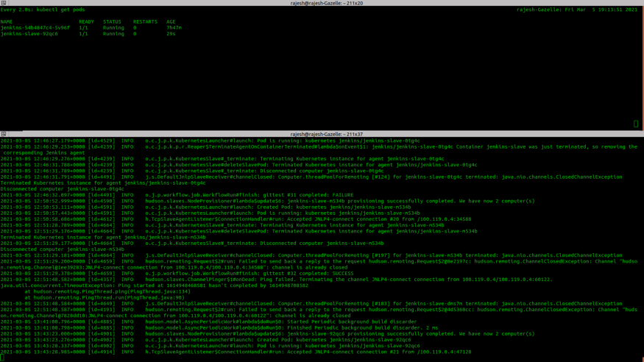Screen dimensions: 644x362
Task: Click log id '[id=4914]'
Action: pos(102,352)
